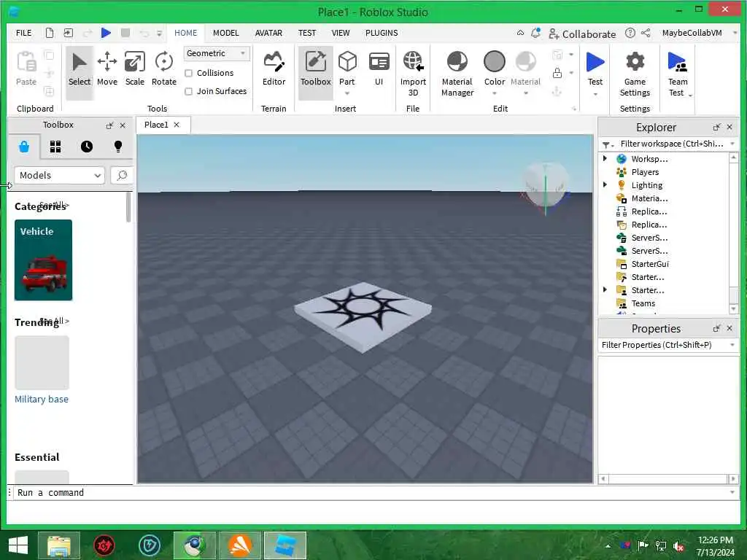This screenshot has height=560, width=747.
Task: Open Toolbox Creations lightbulb tab
Action: [118, 147]
